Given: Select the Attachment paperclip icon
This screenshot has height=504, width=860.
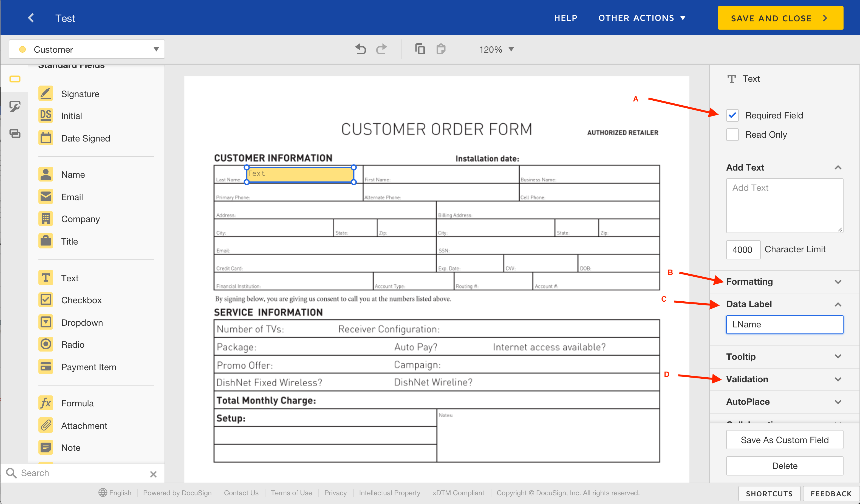Looking at the screenshot, I should coord(46,426).
